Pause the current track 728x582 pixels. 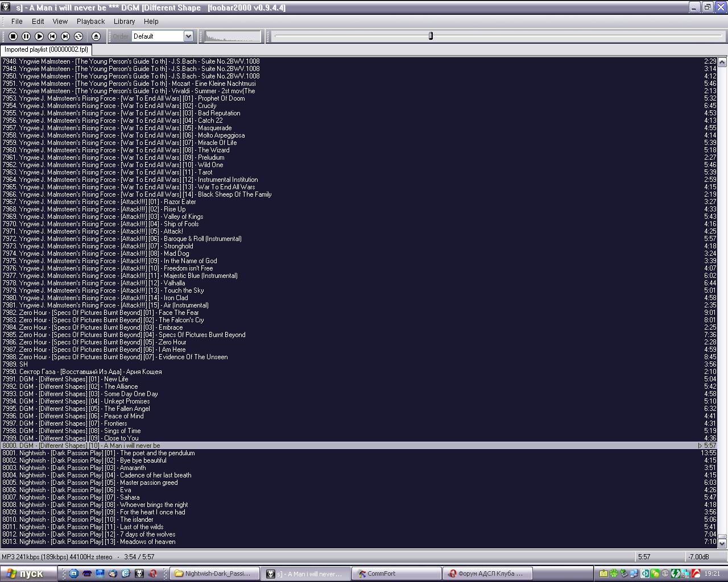tap(26, 36)
